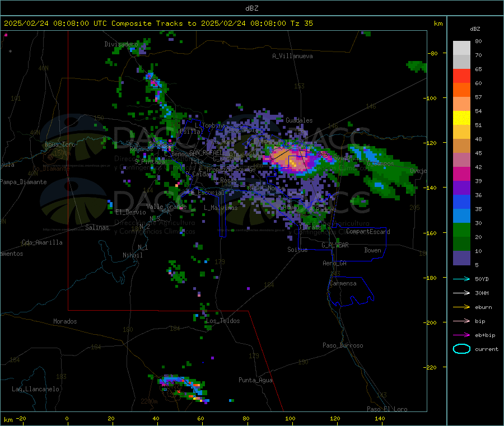
Task: Click the A_Villanueva place label
Action: (292, 56)
